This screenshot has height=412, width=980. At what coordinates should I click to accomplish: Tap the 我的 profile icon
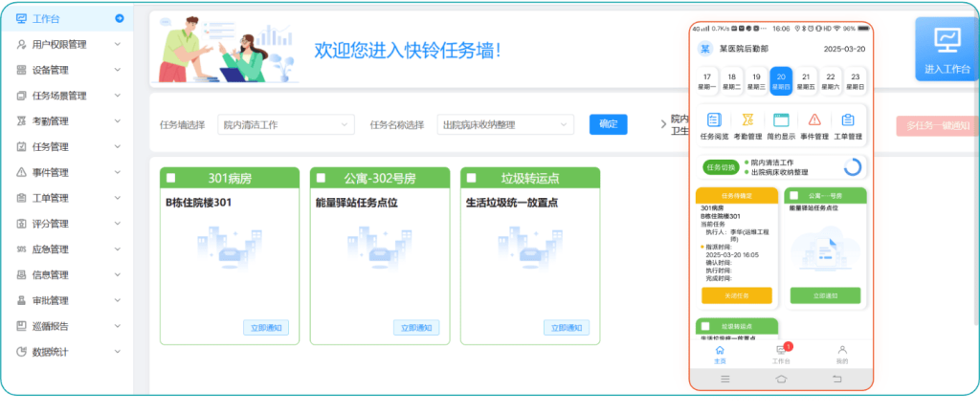[842, 351]
